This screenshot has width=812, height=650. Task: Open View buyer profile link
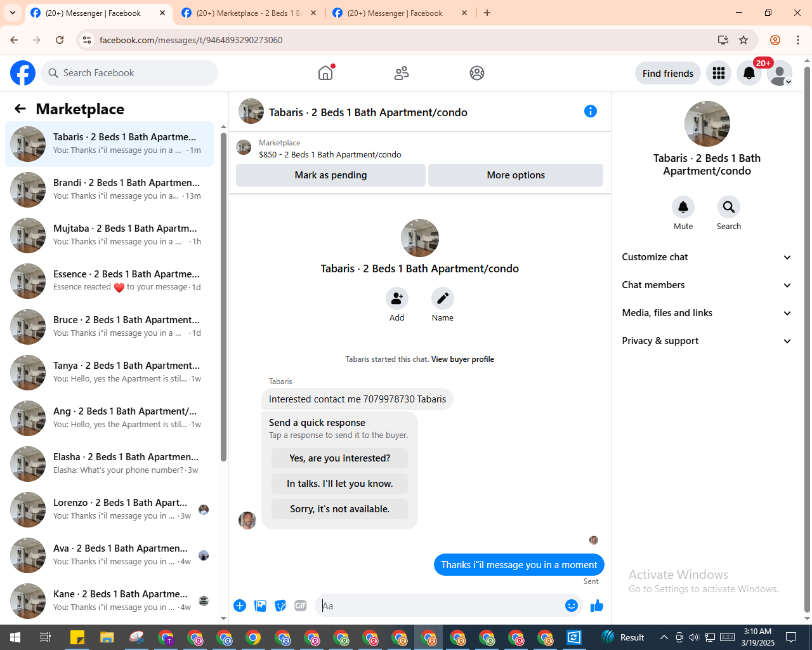[462, 359]
